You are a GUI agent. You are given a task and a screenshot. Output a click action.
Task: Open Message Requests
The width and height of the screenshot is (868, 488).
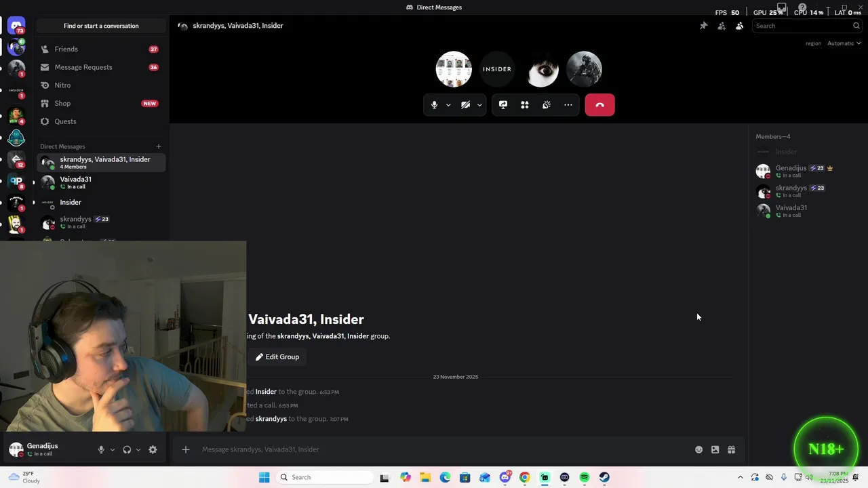100,67
